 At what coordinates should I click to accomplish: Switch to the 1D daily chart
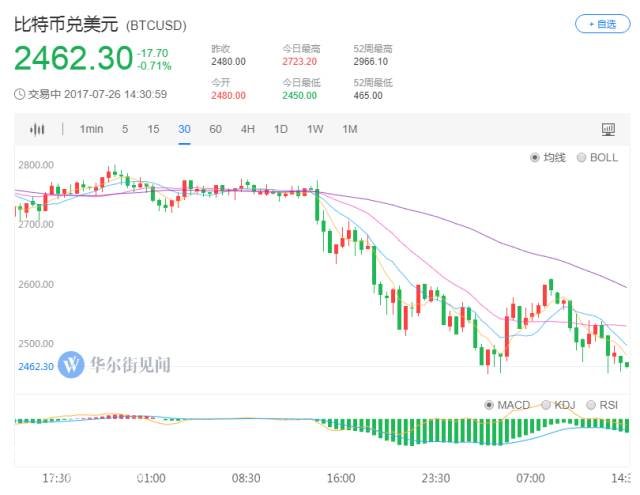(x=281, y=129)
